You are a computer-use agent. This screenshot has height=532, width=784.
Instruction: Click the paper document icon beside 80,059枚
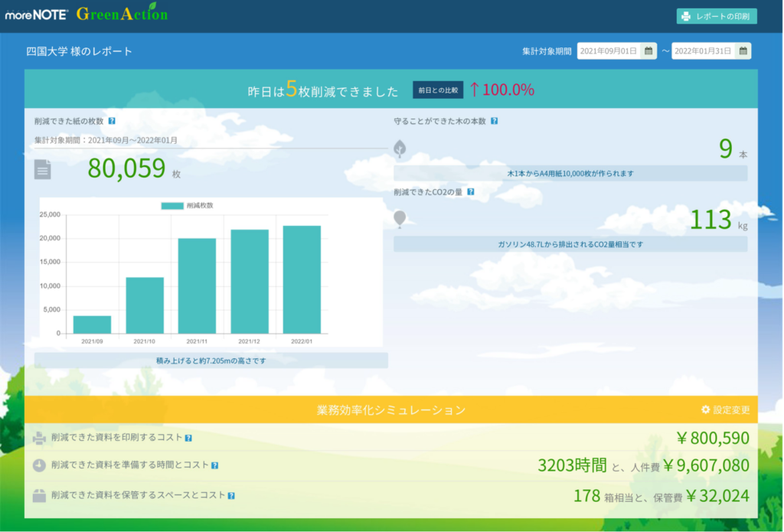coord(43,170)
